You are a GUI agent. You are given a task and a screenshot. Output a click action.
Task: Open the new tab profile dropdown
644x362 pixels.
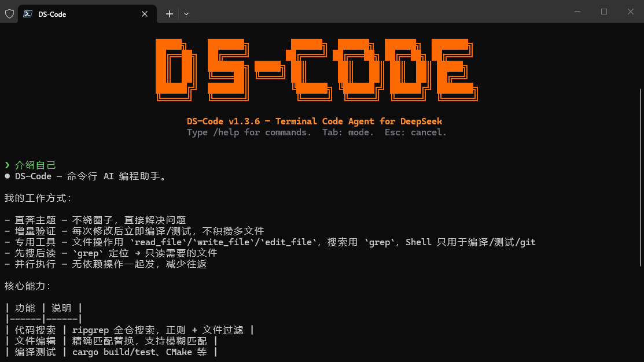(186, 14)
